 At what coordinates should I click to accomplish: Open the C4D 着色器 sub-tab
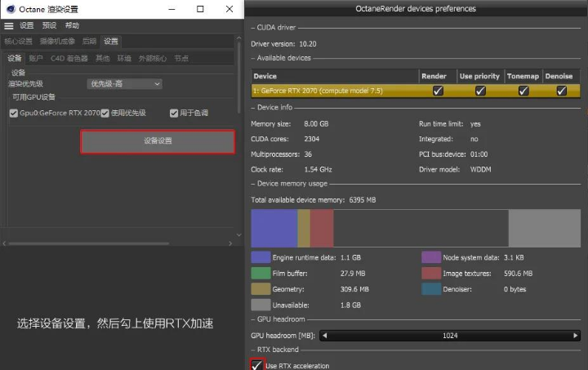pos(69,58)
